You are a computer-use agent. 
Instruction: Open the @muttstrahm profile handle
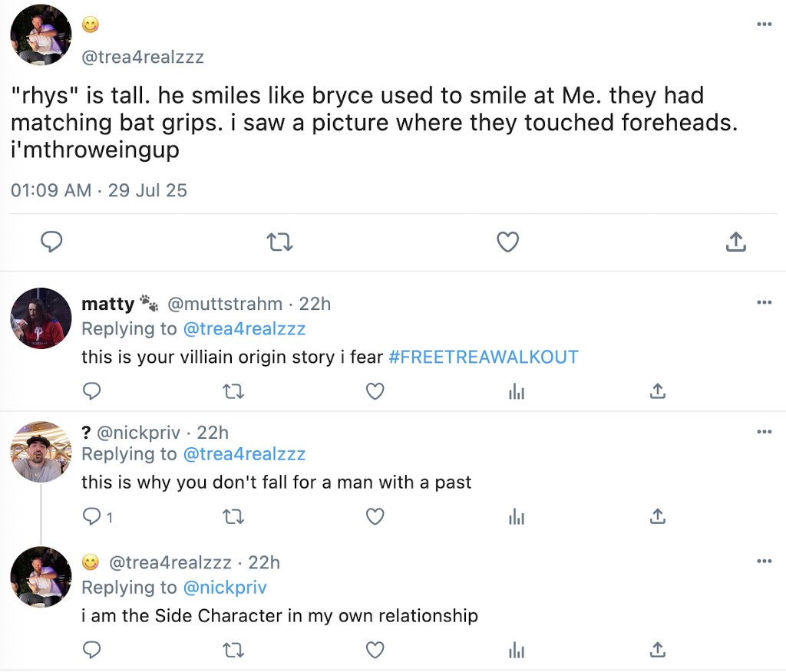point(225,304)
